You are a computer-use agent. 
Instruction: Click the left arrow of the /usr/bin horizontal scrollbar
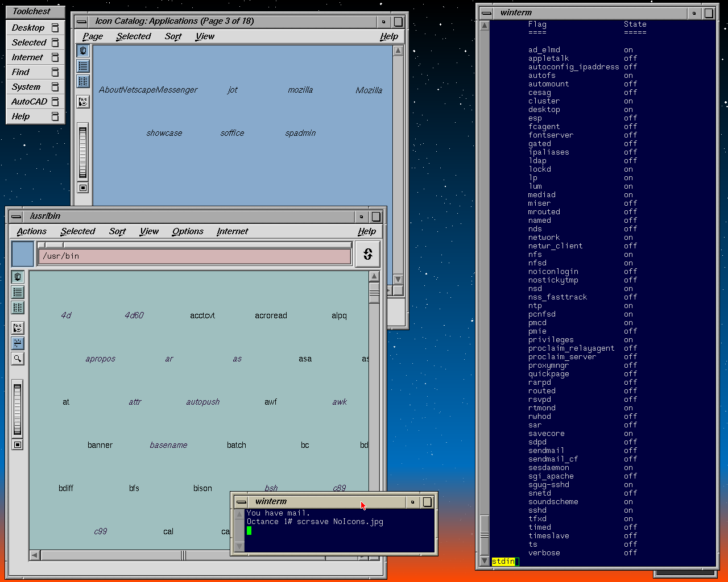35,555
